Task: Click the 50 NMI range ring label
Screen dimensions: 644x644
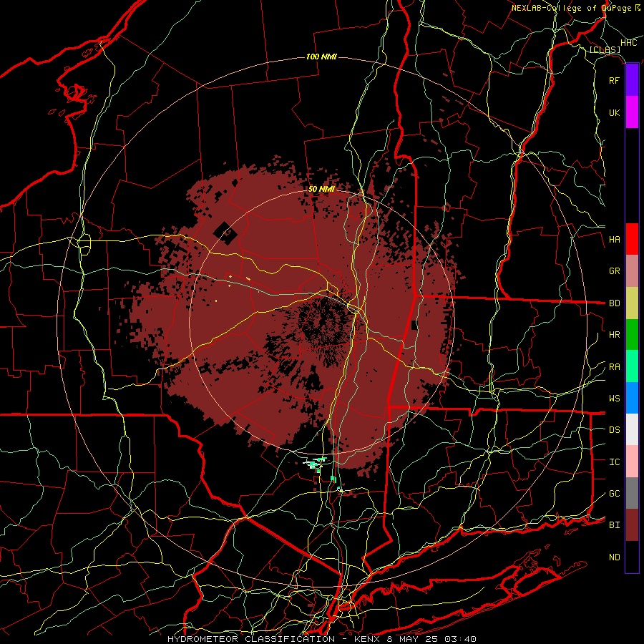Action: click(321, 189)
